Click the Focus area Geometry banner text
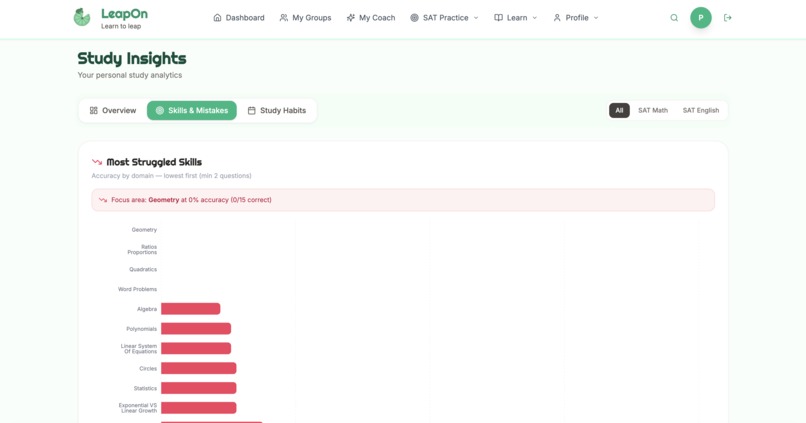 (x=191, y=200)
